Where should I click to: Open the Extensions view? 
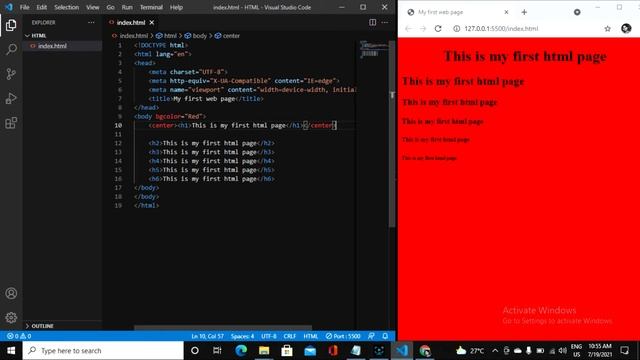click(x=11, y=123)
